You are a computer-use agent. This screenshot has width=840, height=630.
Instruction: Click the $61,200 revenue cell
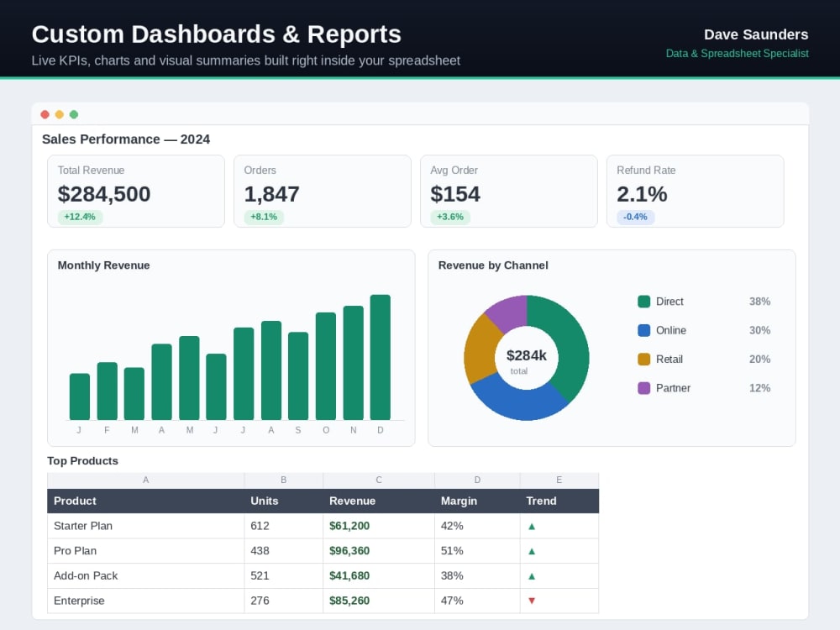(379, 526)
